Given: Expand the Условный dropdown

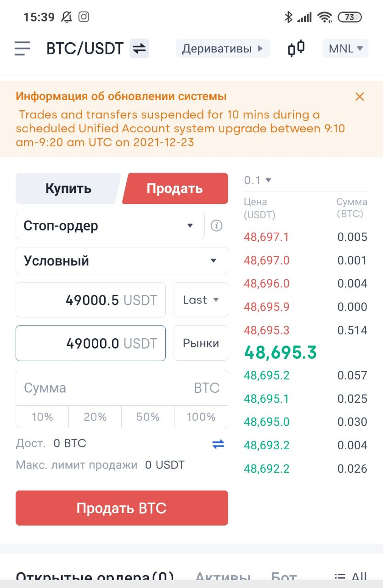Looking at the screenshot, I should click(122, 261).
